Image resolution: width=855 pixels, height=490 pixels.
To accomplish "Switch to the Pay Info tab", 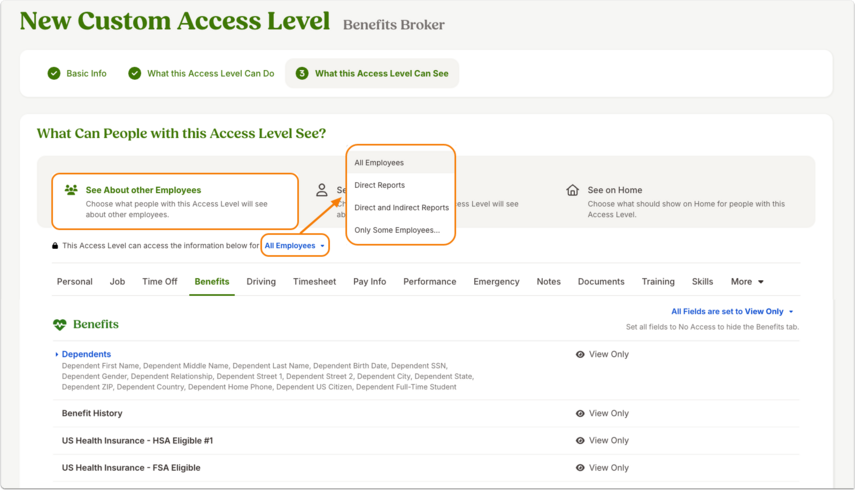I will coord(370,282).
